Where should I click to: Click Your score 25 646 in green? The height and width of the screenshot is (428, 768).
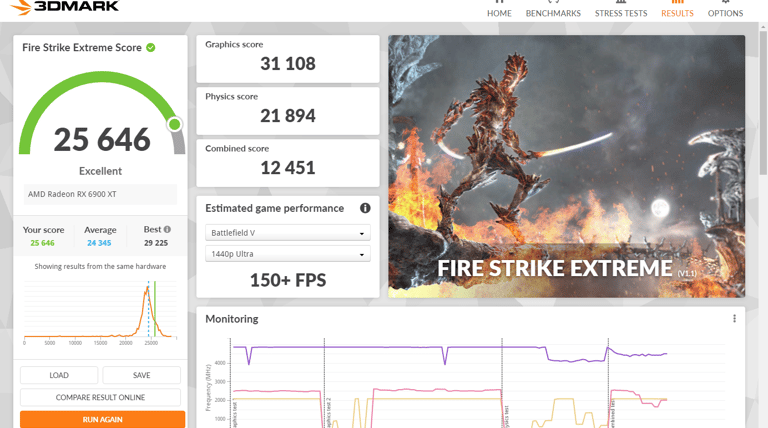[x=42, y=243]
